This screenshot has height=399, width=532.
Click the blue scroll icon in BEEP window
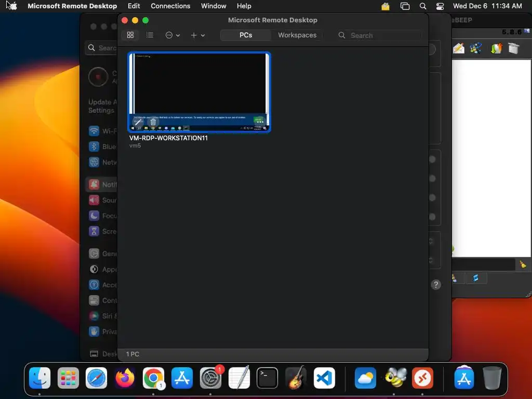[x=476, y=278]
